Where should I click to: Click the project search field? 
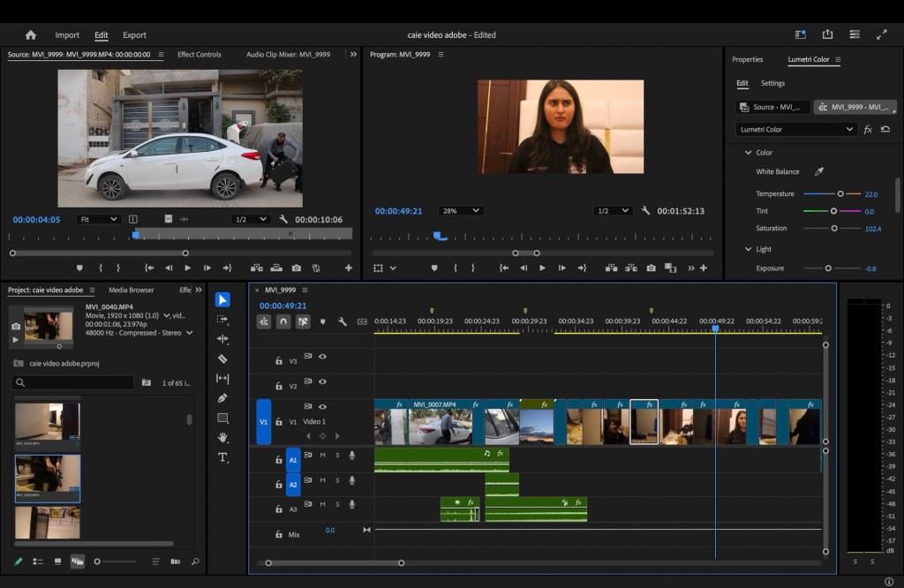tap(75, 382)
